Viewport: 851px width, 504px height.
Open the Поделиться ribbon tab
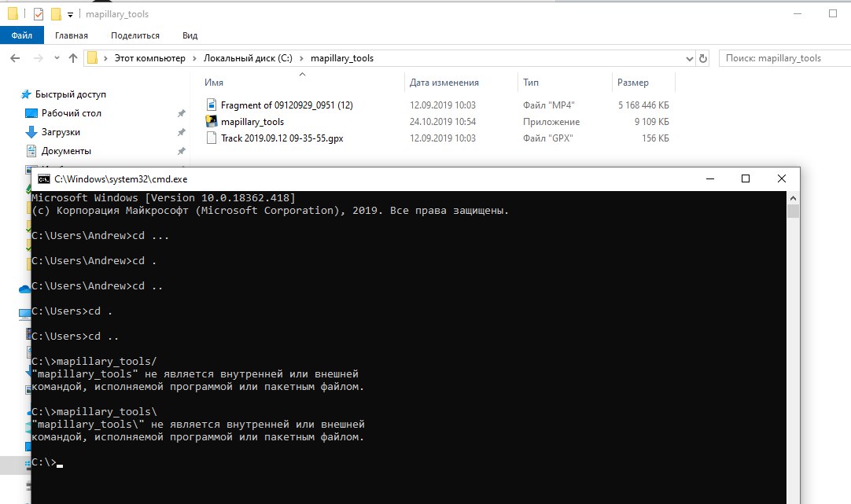click(x=135, y=35)
